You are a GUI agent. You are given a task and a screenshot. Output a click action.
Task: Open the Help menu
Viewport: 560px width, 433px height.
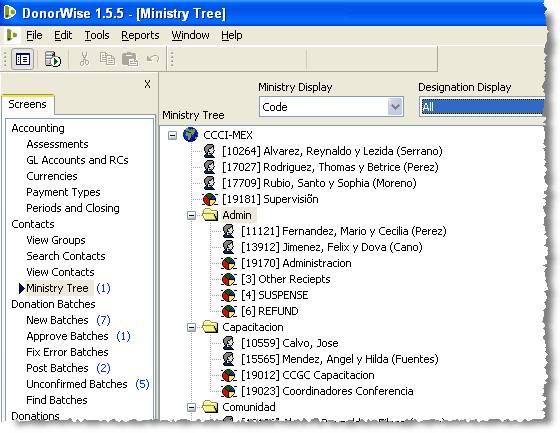tap(232, 35)
